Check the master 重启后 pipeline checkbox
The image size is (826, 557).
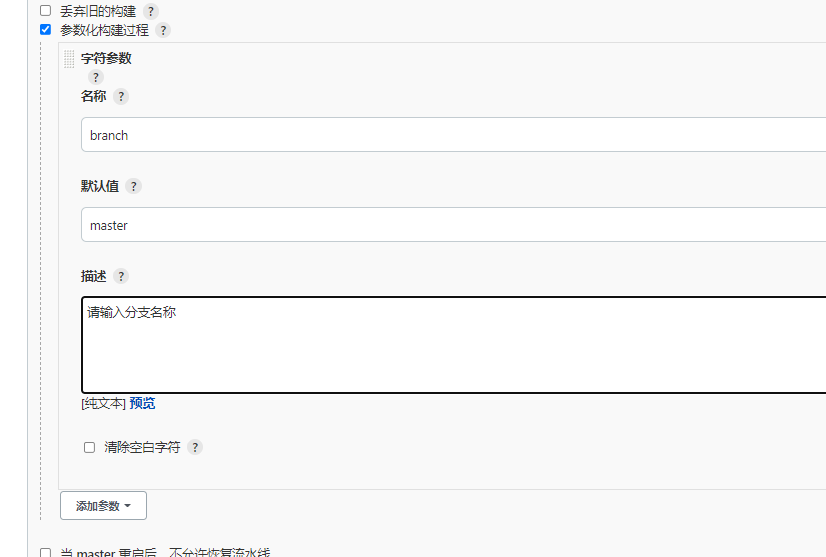pos(46,553)
